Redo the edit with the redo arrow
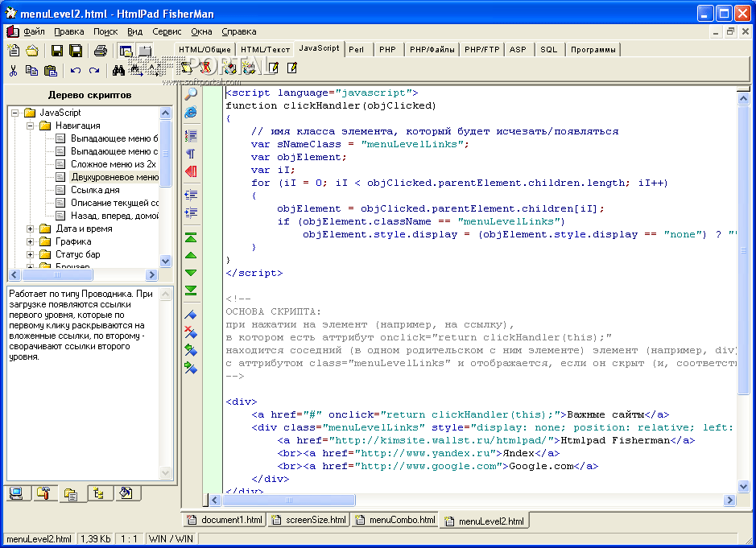 [x=94, y=70]
